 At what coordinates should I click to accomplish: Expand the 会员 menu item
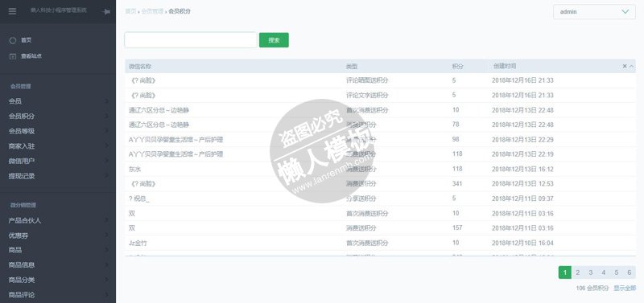click(x=58, y=100)
